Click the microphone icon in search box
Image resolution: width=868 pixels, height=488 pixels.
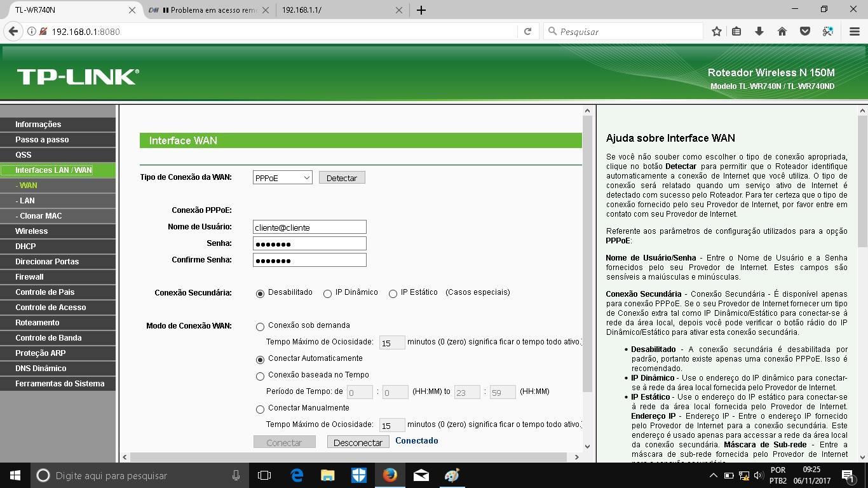point(236,475)
